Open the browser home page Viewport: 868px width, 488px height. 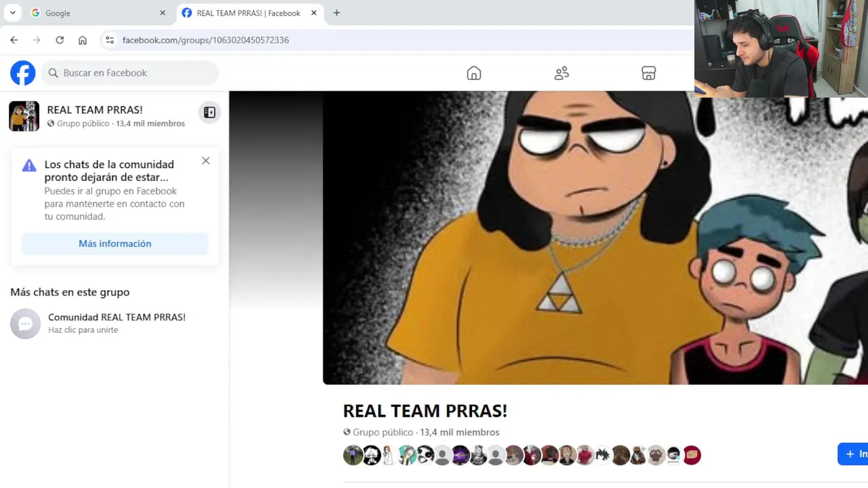click(x=83, y=40)
